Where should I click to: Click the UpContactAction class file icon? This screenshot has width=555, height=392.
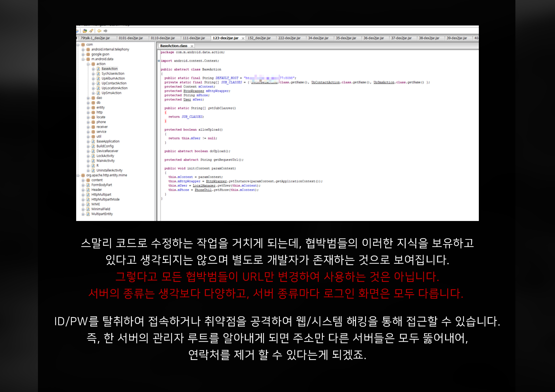coord(98,83)
